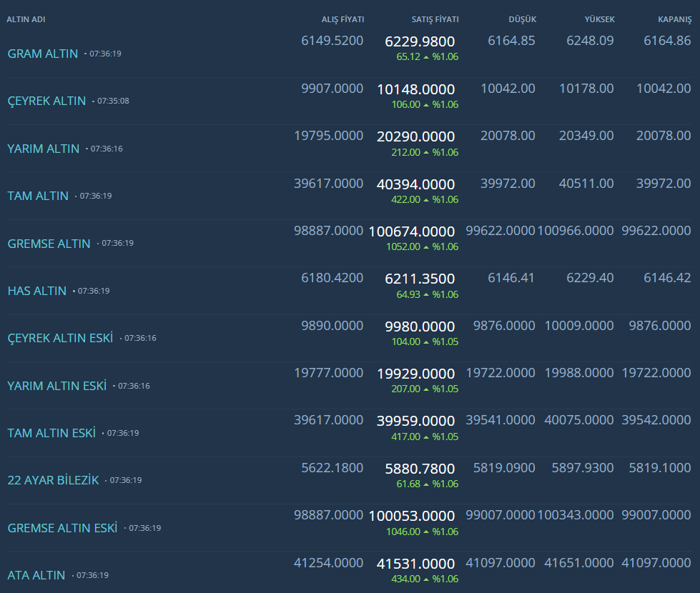The width and height of the screenshot is (700, 593).
Task: Open the ÇEYREK ALTIN link
Action: point(46,101)
